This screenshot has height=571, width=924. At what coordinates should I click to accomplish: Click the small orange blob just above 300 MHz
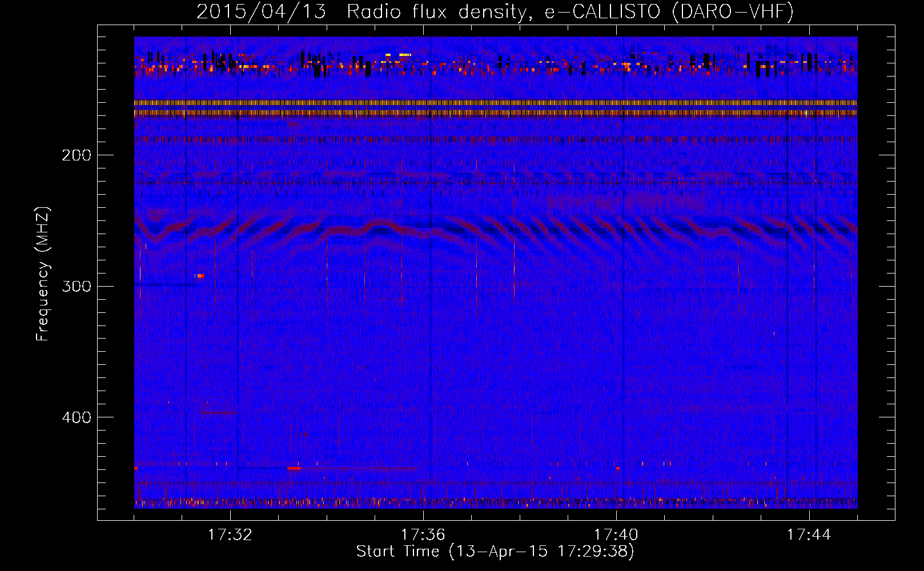click(x=200, y=276)
